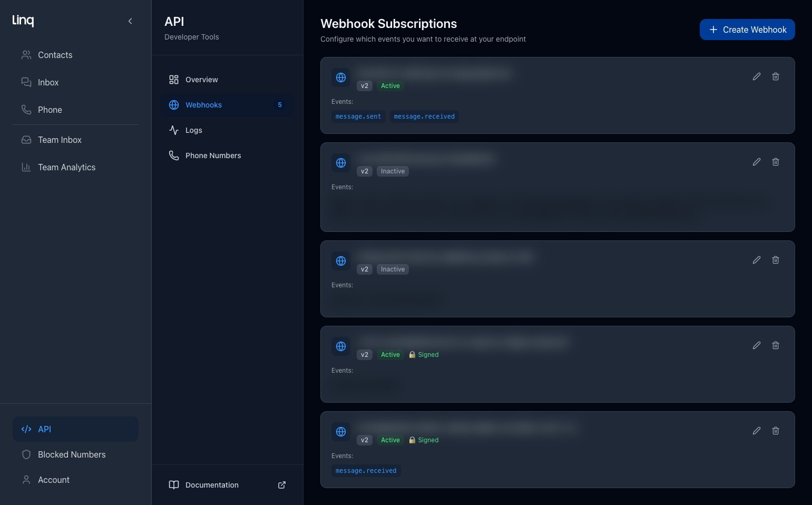812x505 pixels.
Task: Select the Webhooks tab
Action: 227,105
